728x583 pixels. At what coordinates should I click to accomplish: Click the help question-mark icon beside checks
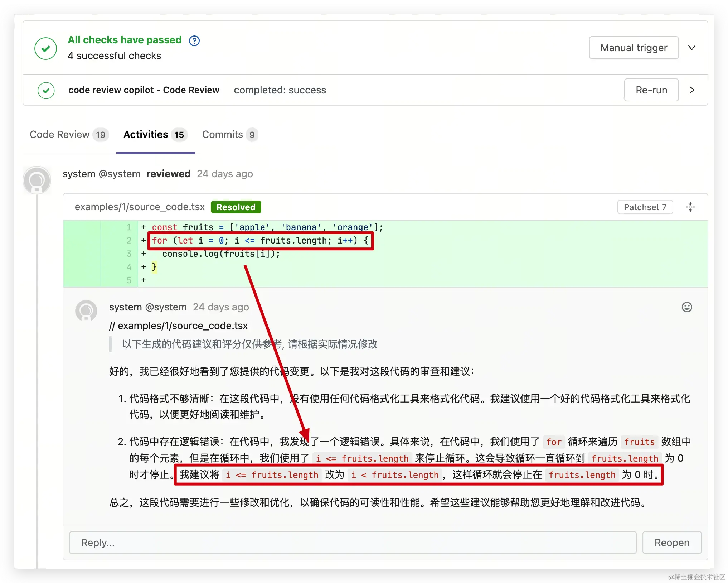point(194,41)
